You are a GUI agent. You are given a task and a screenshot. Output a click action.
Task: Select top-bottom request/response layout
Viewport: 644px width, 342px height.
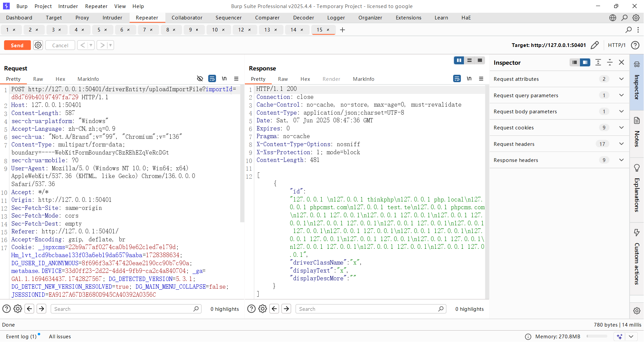pyautogui.click(x=469, y=60)
